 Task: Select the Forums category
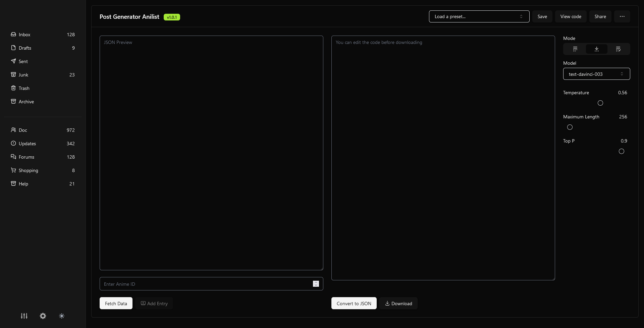[x=43, y=157]
